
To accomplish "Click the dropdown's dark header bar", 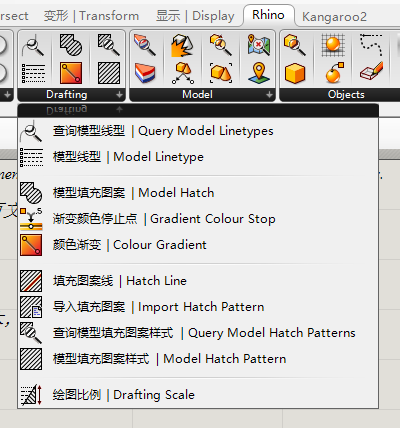I will click(x=198, y=110).
